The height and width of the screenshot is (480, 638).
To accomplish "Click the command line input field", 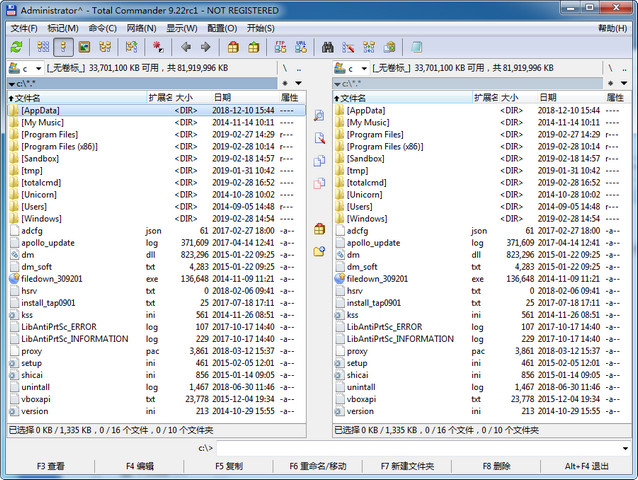I will tap(420, 448).
